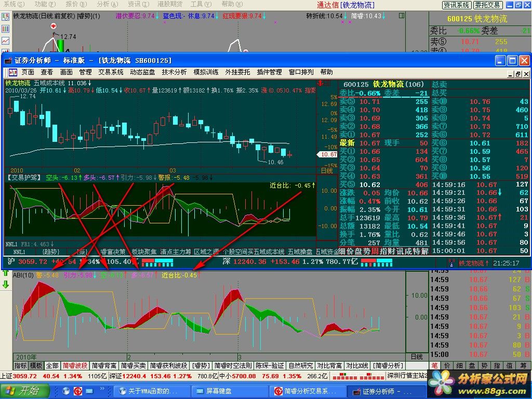Open 外挂委托 menu

237,72
